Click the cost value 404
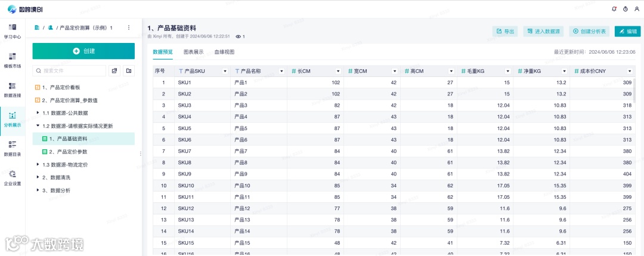The width and height of the screenshot is (644, 256). [x=627, y=174]
